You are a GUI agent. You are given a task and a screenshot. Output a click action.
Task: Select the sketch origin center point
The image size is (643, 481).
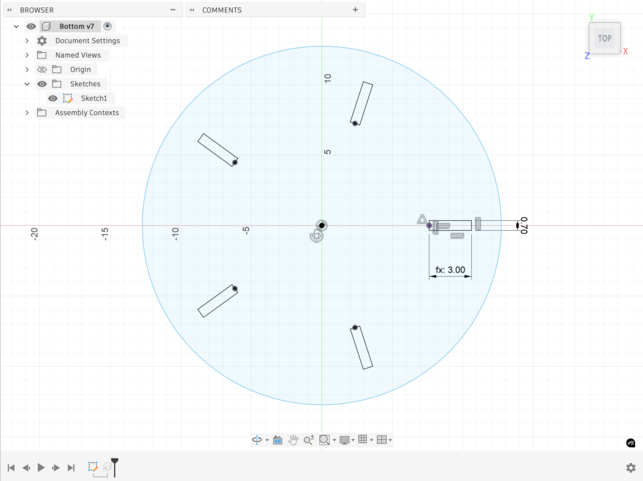tap(322, 225)
